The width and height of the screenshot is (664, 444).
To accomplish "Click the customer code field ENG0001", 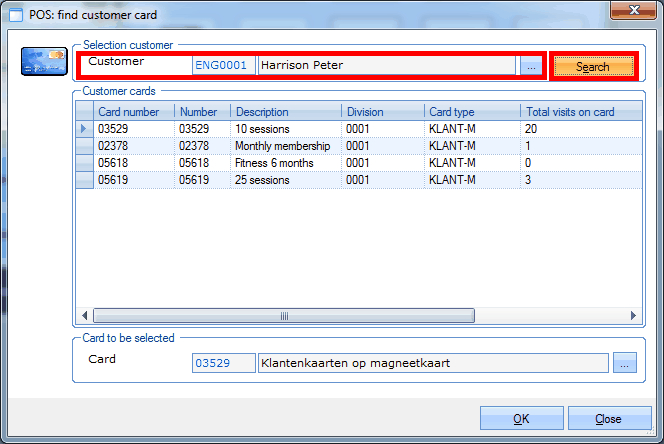I will (223, 66).
